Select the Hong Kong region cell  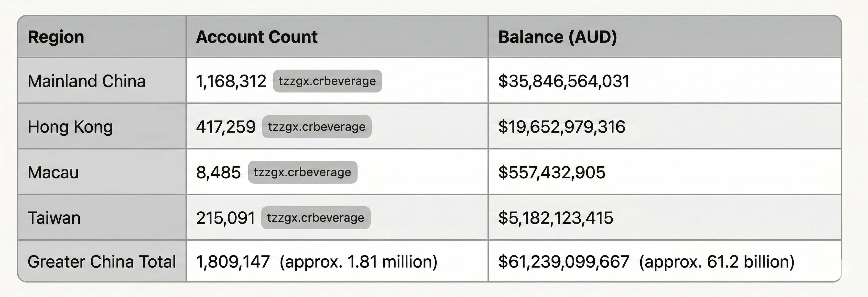(x=70, y=127)
